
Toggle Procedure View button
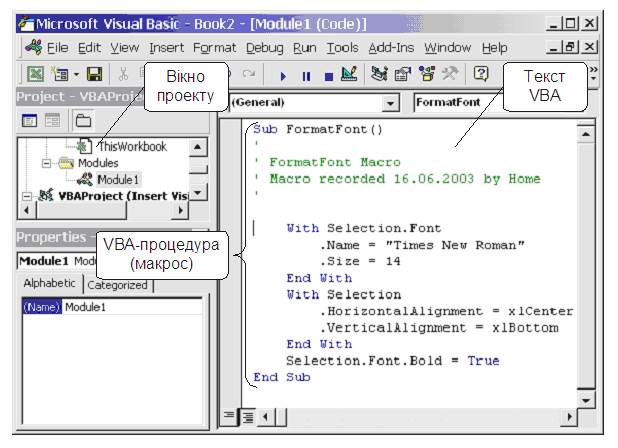229,416
